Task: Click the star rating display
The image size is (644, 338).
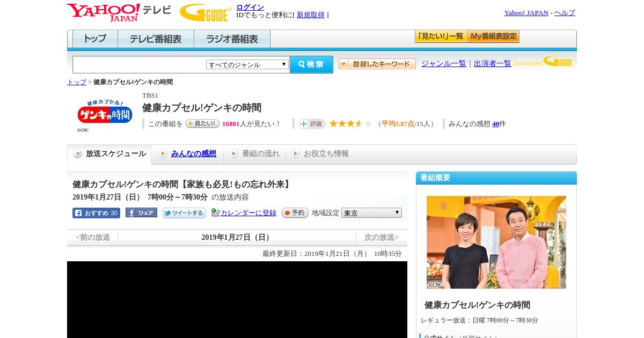Action: [350, 123]
